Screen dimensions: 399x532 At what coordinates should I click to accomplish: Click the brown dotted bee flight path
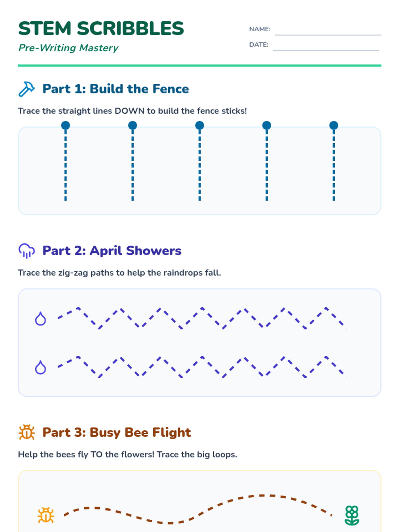tap(199, 509)
